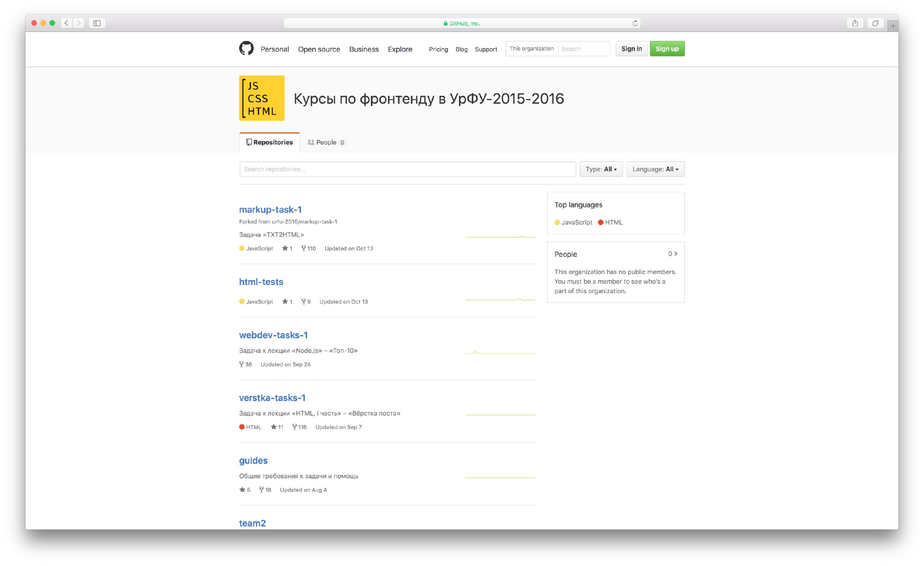This screenshot has width=924, height=566.
Task: Click the activity graph of webdev-tasks-1
Action: (500, 352)
